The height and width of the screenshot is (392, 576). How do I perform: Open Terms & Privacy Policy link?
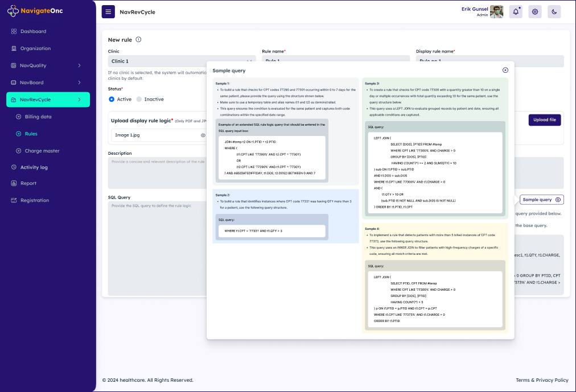[x=542, y=380]
